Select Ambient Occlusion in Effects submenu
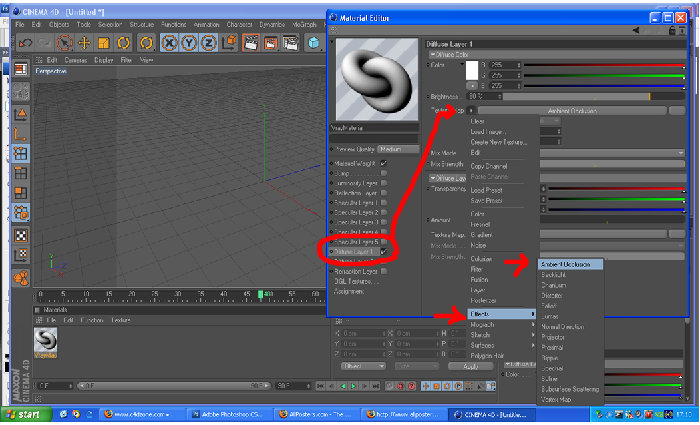The width and height of the screenshot is (700, 425). 571,264
